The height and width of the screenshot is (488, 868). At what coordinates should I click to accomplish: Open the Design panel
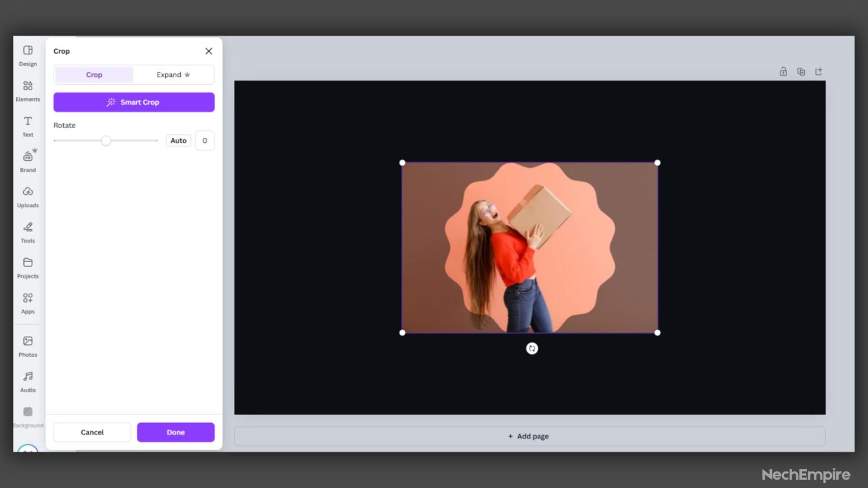[x=27, y=55]
